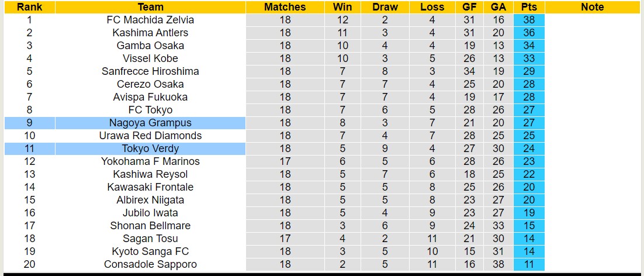
Task: Click the Pts column header
Action: pyautogui.click(x=529, y=7)
